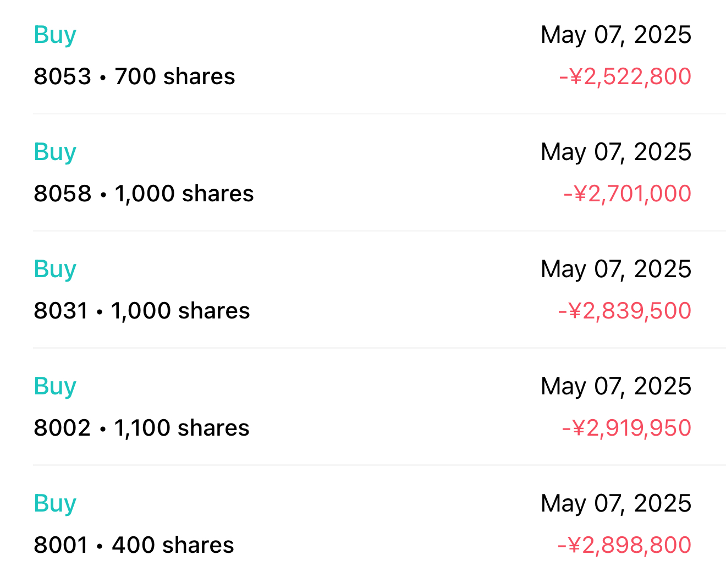Select the Buy label above 8001
The height and width of the screenshot is (588, 726).
pos(55,504)
